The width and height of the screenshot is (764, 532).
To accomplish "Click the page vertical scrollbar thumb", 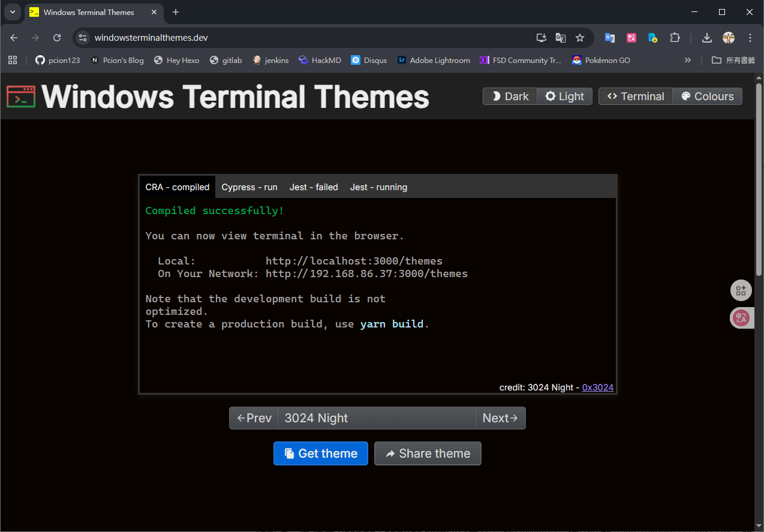I will [759, 180].
